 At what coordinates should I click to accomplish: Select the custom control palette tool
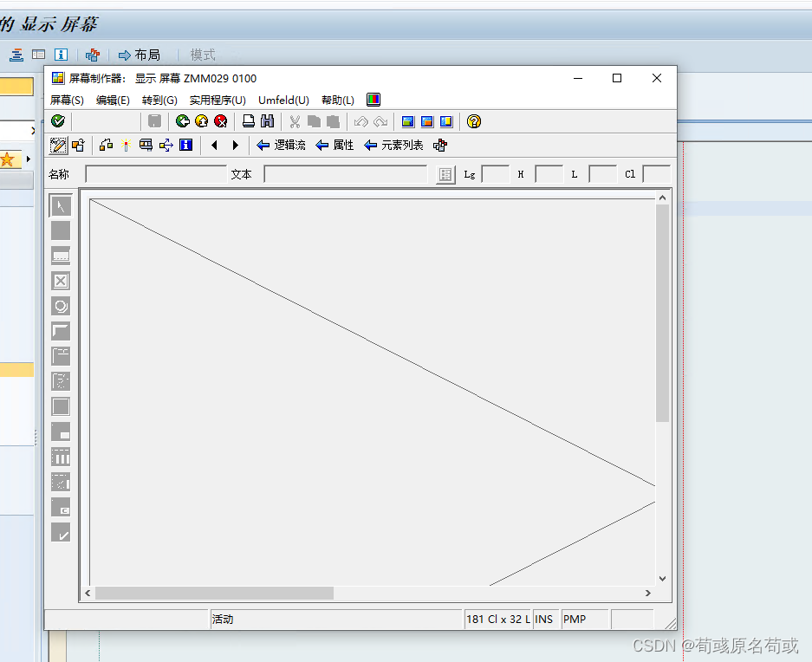point(61,508)
